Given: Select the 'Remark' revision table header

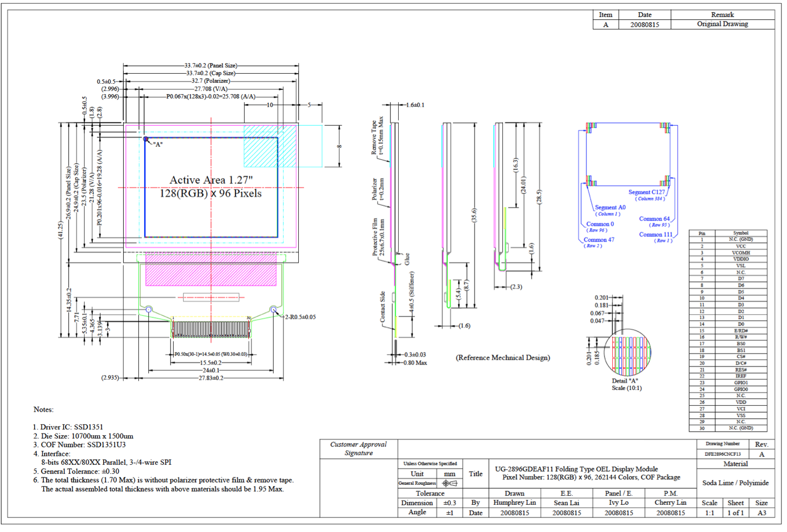Looking at the screenshot, I should 722,15.
